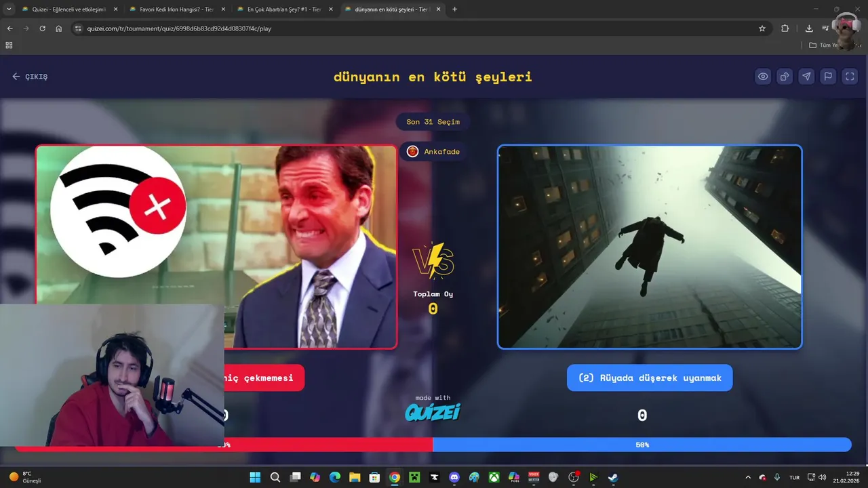Open the Xbox app from taskbar
868x488 pixels.
coord(494,477)
